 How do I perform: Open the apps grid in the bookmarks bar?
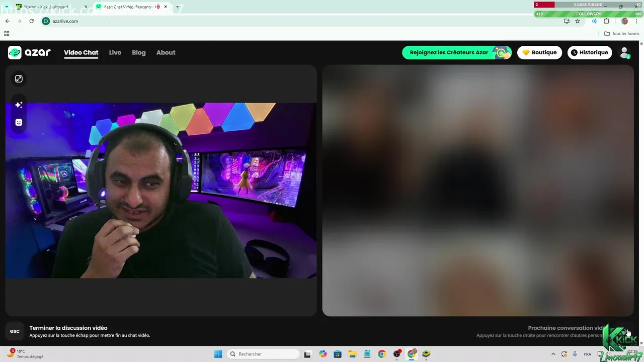point(7,34)
